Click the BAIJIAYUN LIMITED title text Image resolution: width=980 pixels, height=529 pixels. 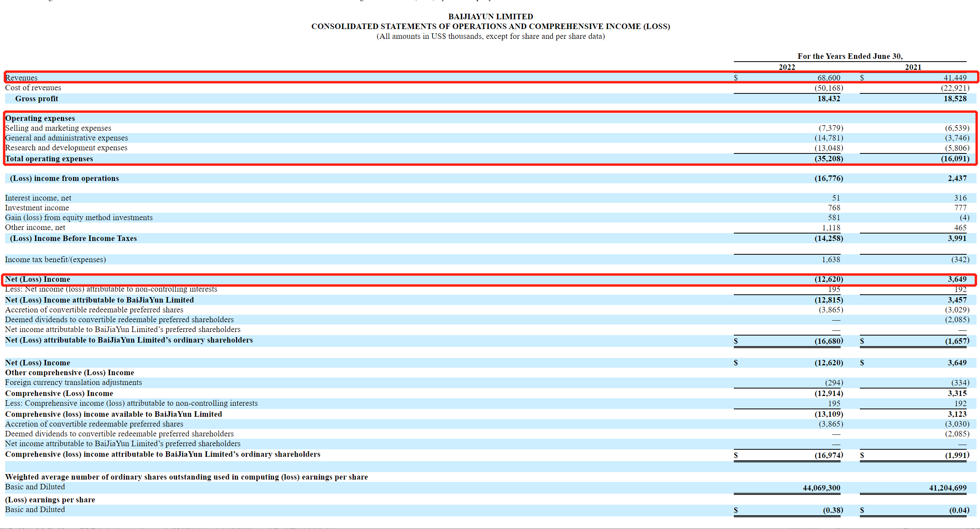pyautogui.click(x=490, y=16)
